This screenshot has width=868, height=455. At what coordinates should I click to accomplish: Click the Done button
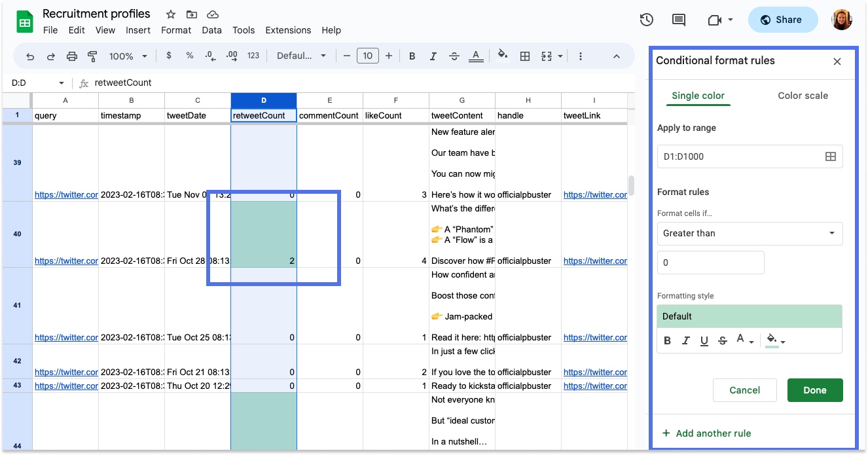click(814, 390)
